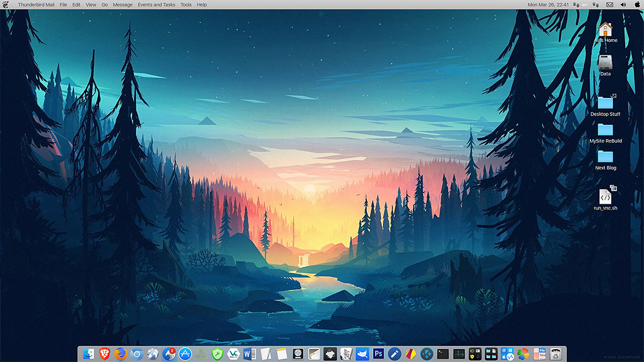Viewport: 644px width, 362px height.
Task: Open the File menu
Action: [63, 5]
